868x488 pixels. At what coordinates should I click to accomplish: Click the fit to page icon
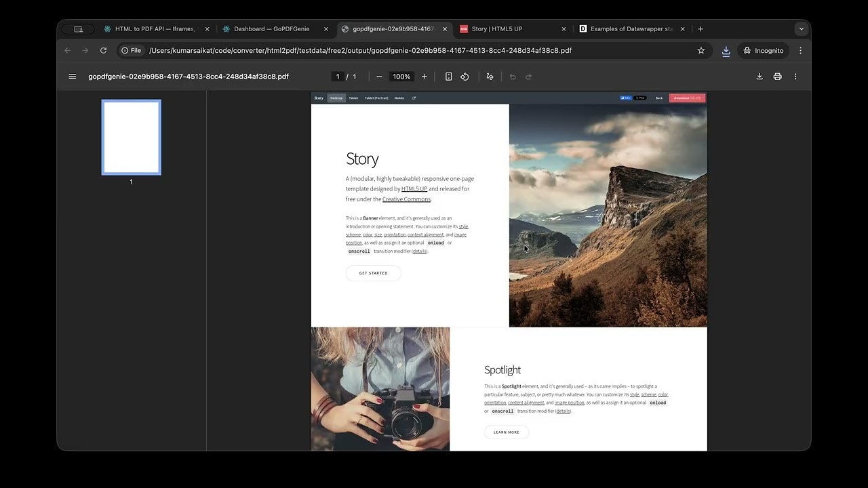pyautogui.click(x=448, y=77)
